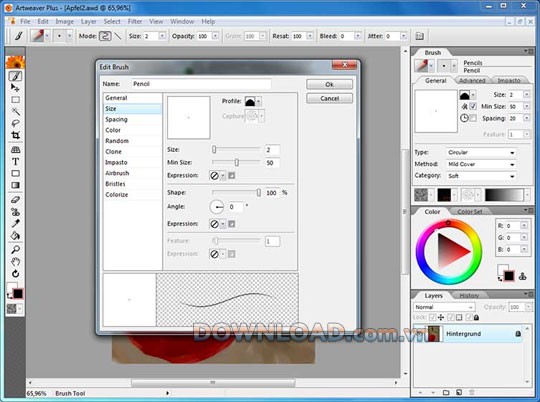Select the Zoom magnifier tool
Screen dimensions: 540x402
(x=15, y=250)
